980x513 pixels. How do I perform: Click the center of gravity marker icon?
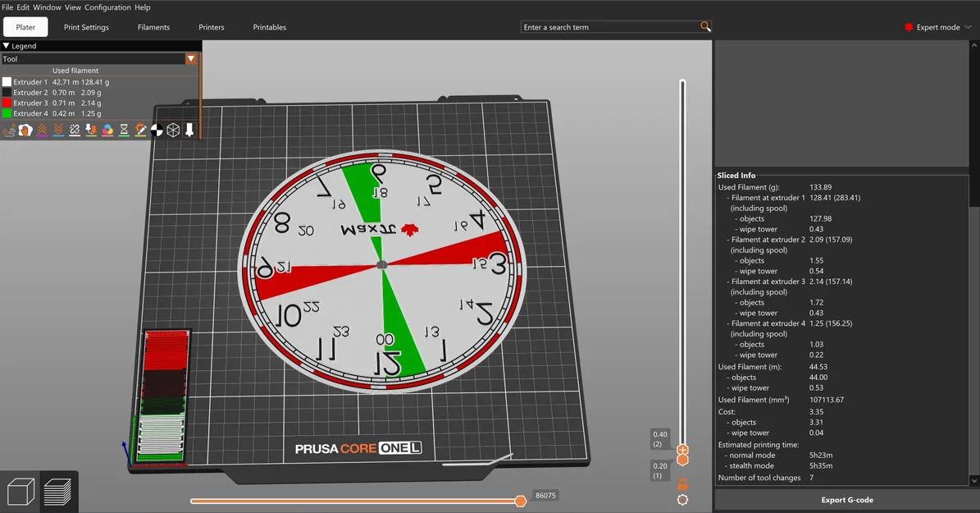pyautogui.click(x=157, y=131)
